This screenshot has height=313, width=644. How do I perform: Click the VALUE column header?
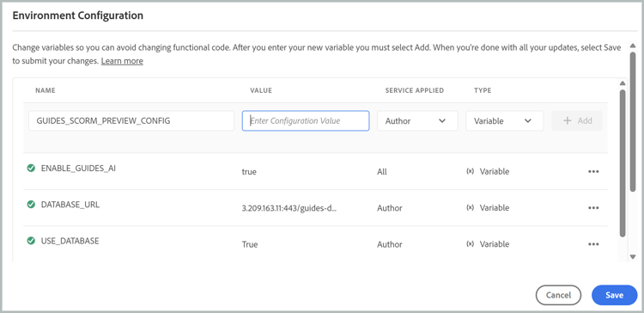[261, 90]
